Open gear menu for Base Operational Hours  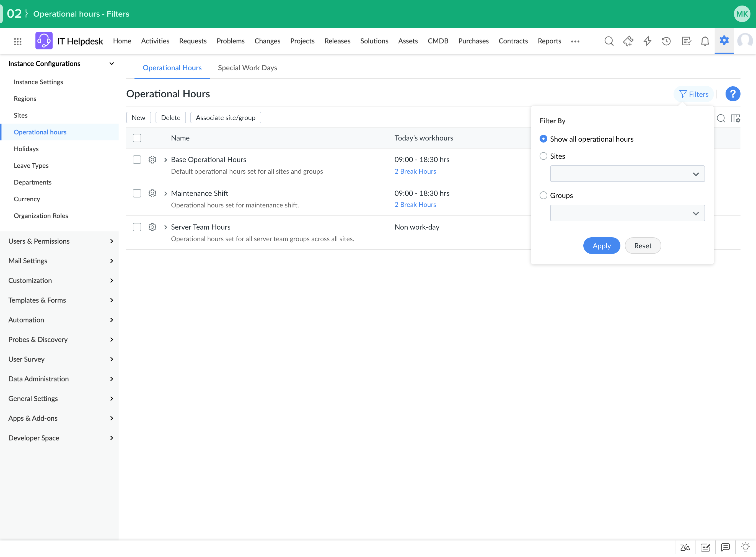(152, 160)
